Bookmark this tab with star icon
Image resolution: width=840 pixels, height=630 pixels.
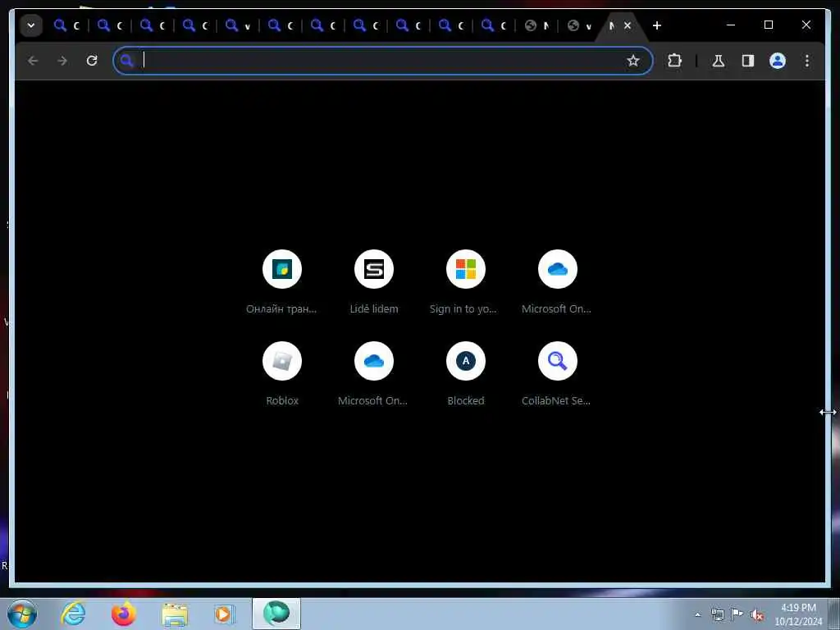coord(633,61)
